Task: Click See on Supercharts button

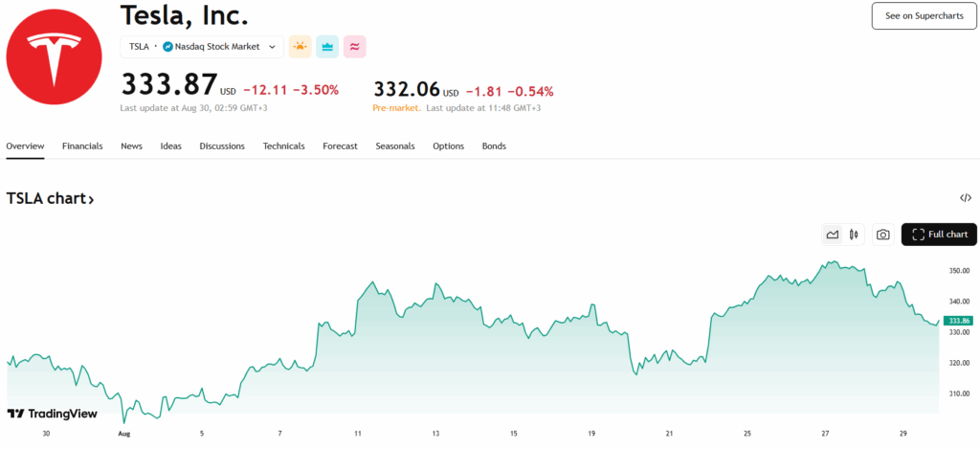Action: click(x=924, y=15)
